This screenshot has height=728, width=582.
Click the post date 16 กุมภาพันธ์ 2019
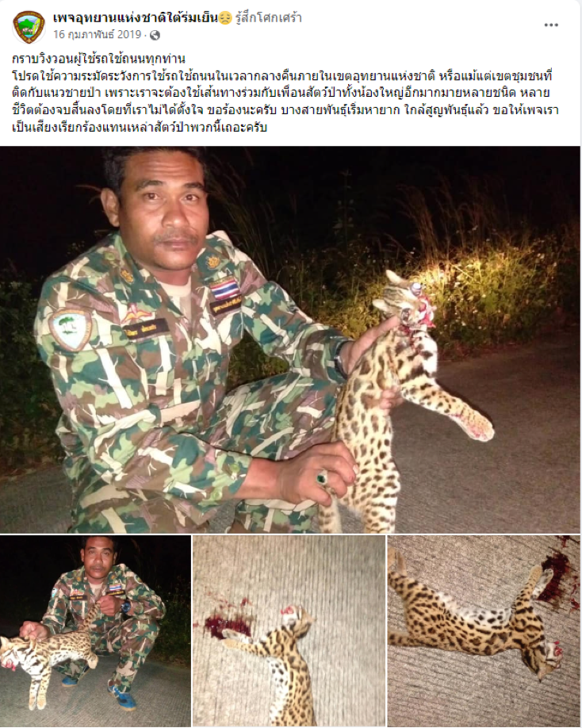[97, 34]
